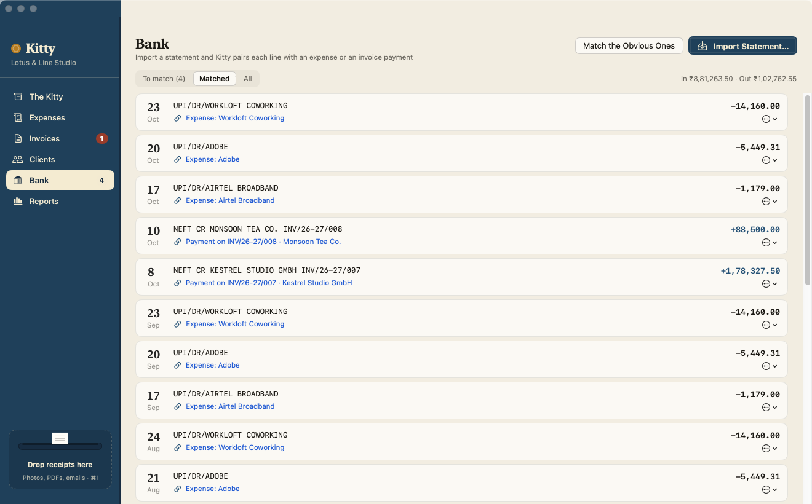The height and width of the screenshot is (504, 812).
Task: Click the Bank building icon in sidebar
Action: coord(18,180)
